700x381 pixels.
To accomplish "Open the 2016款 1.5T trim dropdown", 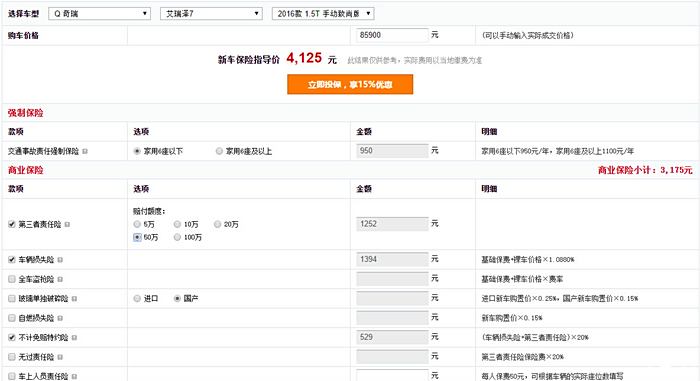I will click(x=323, y=13).
